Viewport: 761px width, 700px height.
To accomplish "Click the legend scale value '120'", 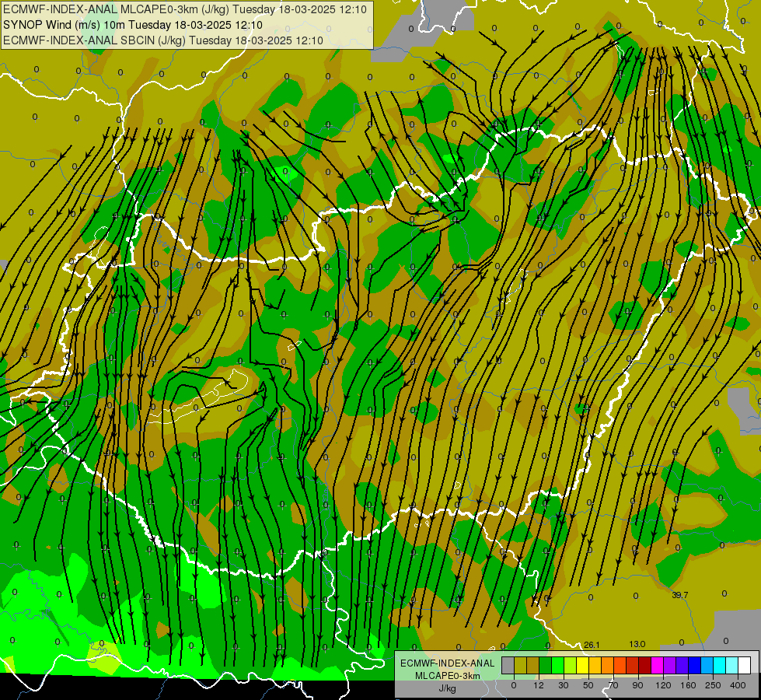I will (664, 685).
